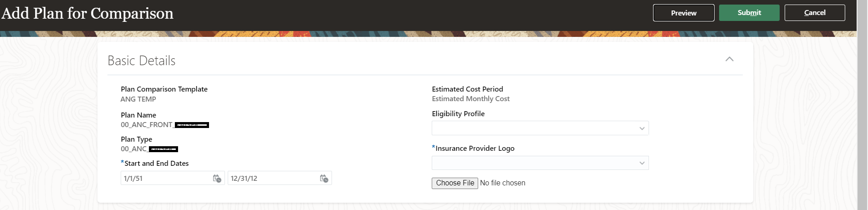
Task: Click the Estimated Monthly Cost text
Action: pos(470,99)
